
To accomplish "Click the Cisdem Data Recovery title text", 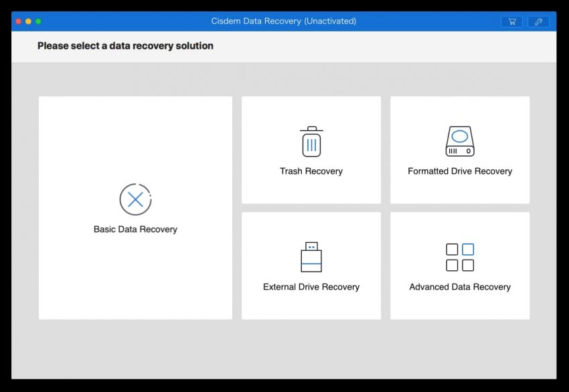I will point(283,21).
